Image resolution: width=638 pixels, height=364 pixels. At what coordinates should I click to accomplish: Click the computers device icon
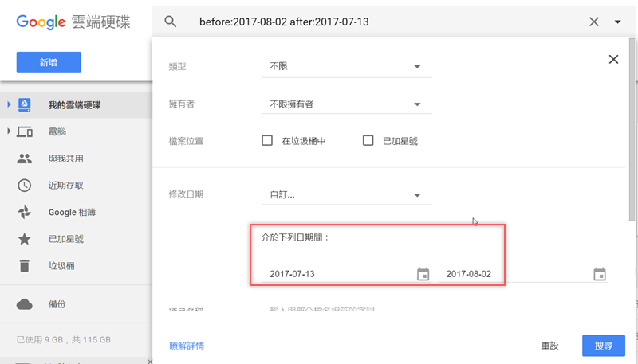25,131
